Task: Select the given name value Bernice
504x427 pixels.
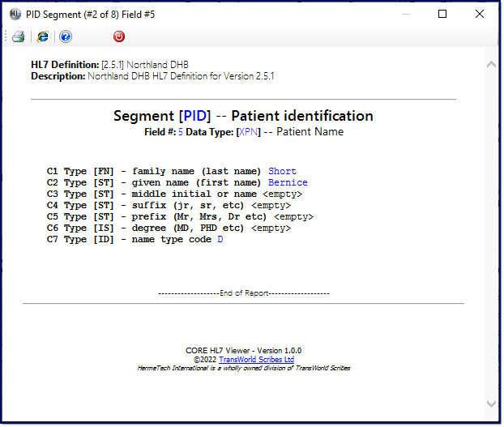Action: click(x=288, y=182)
